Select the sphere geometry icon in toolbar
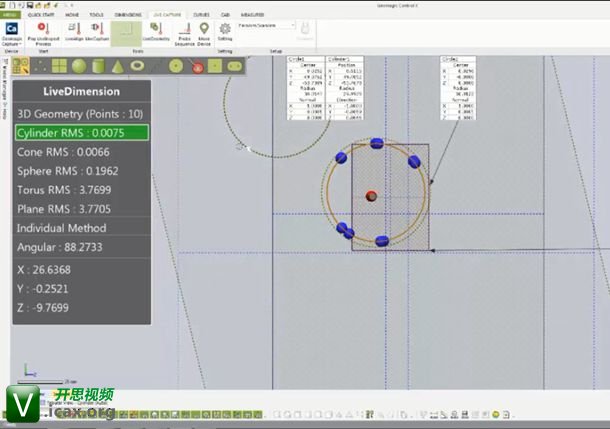The width and height of the screenshot is (610, 429). [80, 67]
